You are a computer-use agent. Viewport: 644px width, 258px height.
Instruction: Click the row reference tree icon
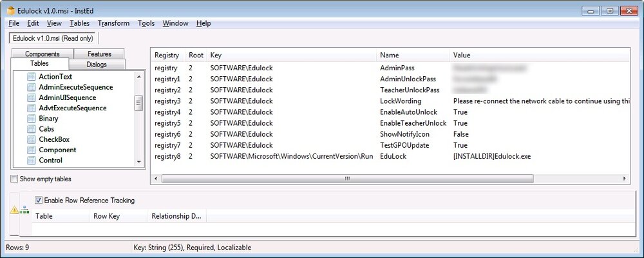(x=24, y=210)
